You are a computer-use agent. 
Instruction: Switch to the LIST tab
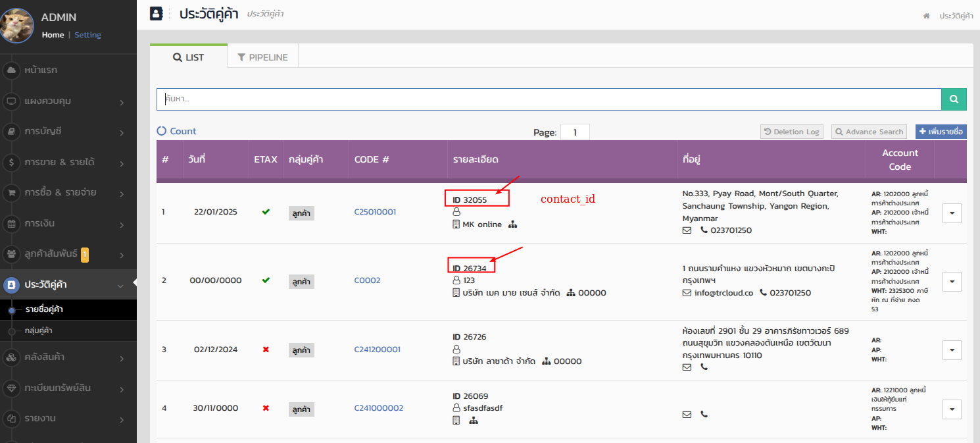coord(189,57)
